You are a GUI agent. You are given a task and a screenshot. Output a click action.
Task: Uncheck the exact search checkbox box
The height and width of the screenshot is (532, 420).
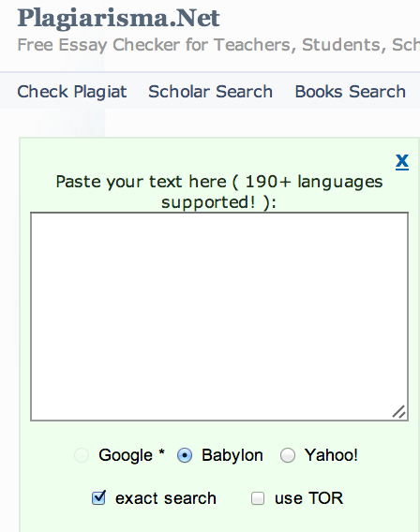[98, 497]
